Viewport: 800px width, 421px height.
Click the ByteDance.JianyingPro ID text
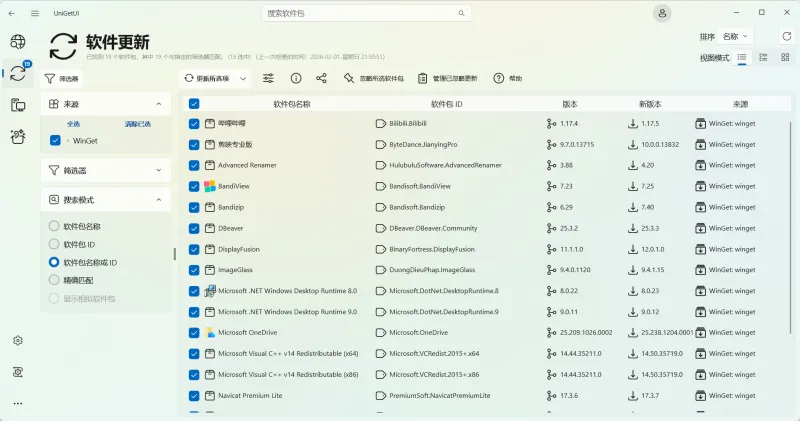pos(423,144)
